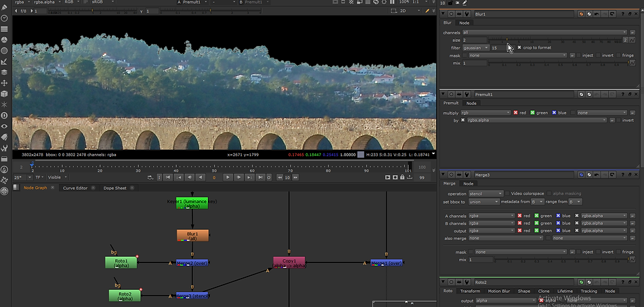
Task: Click the undo arrow in Blur1 panel header
Action: click(597, 14)
